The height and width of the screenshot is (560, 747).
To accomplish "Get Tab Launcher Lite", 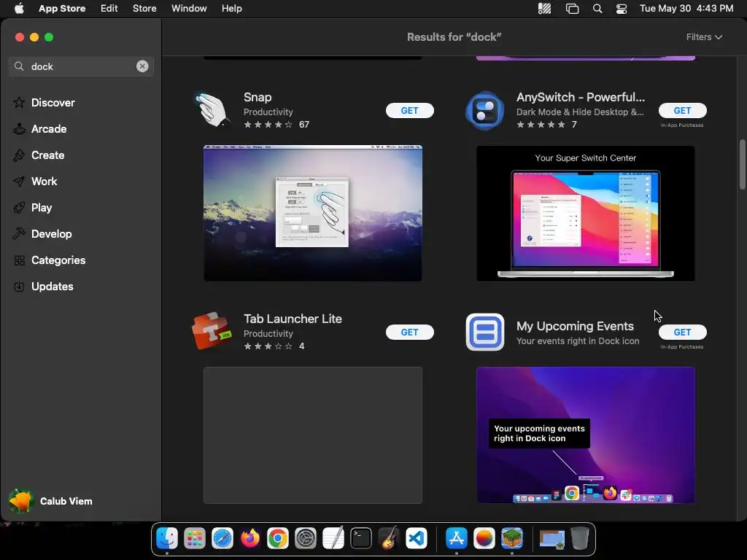I will [x=410, y=332].
